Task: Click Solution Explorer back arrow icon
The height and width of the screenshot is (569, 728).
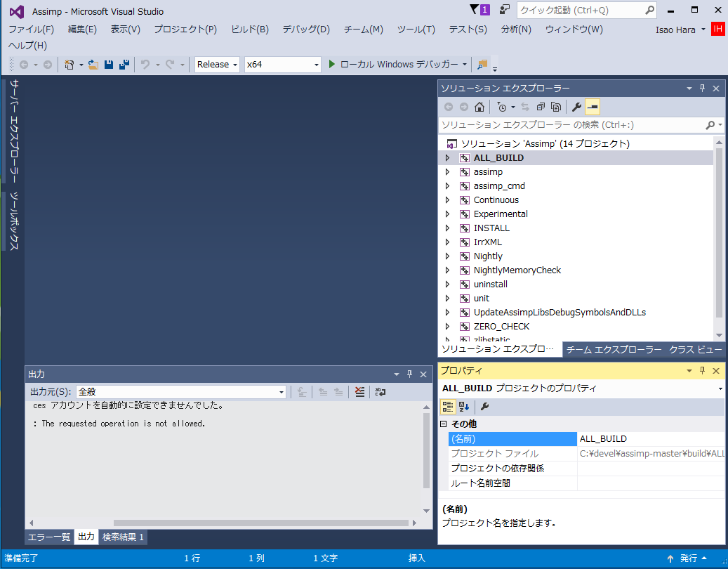Action: click(449, 107)
